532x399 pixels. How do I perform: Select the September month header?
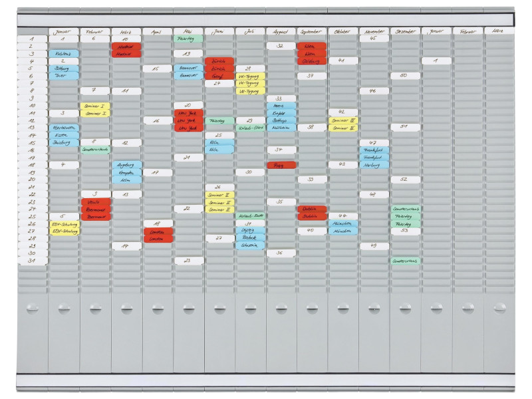[312, 31]
